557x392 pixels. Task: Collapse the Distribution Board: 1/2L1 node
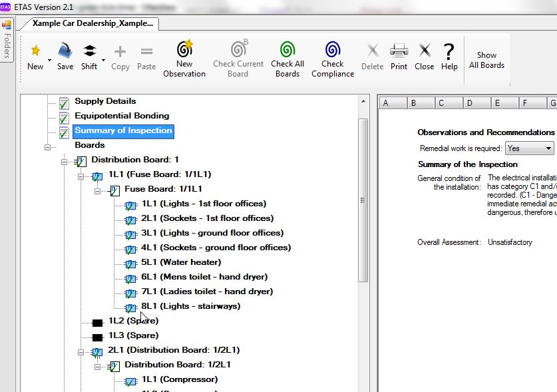tap(97, 367)
